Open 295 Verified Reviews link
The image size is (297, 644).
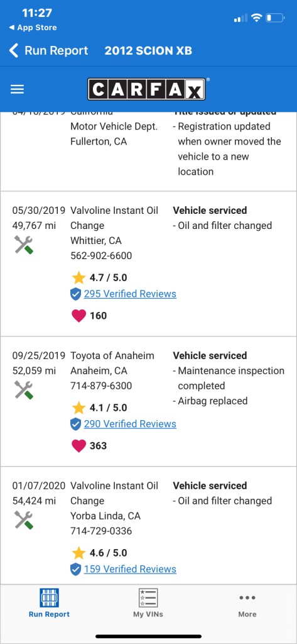[130, 294]
